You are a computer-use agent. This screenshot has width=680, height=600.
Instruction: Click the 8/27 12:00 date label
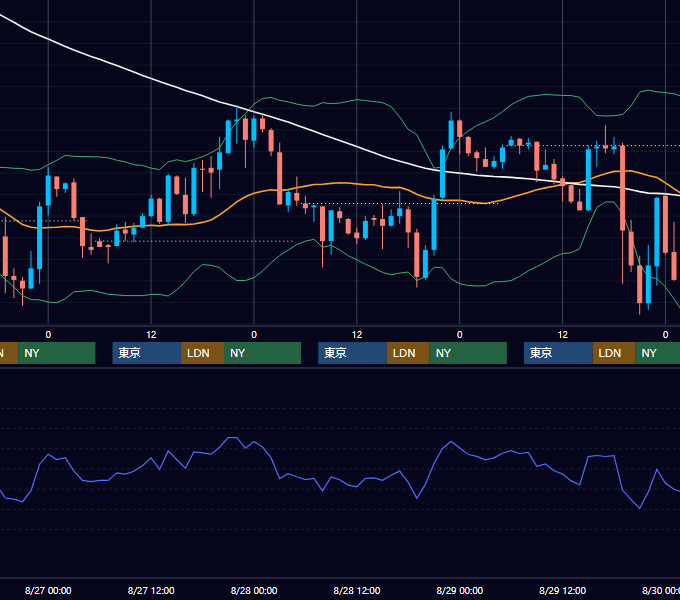click(151, 590)
